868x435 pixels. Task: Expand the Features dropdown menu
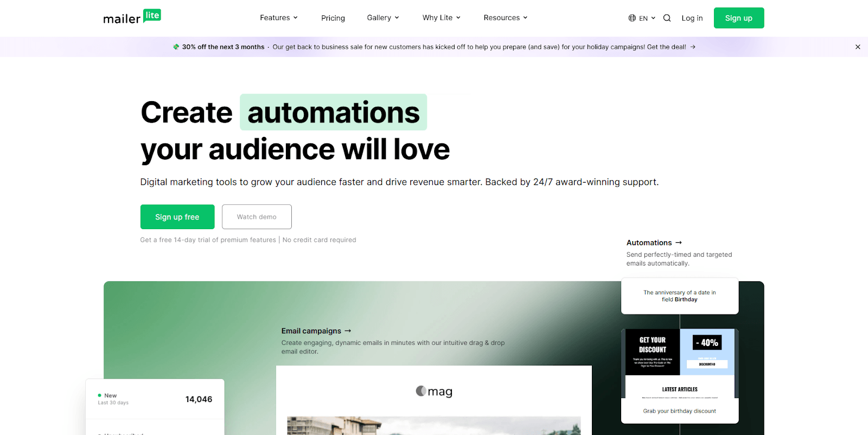pos(279,18)
